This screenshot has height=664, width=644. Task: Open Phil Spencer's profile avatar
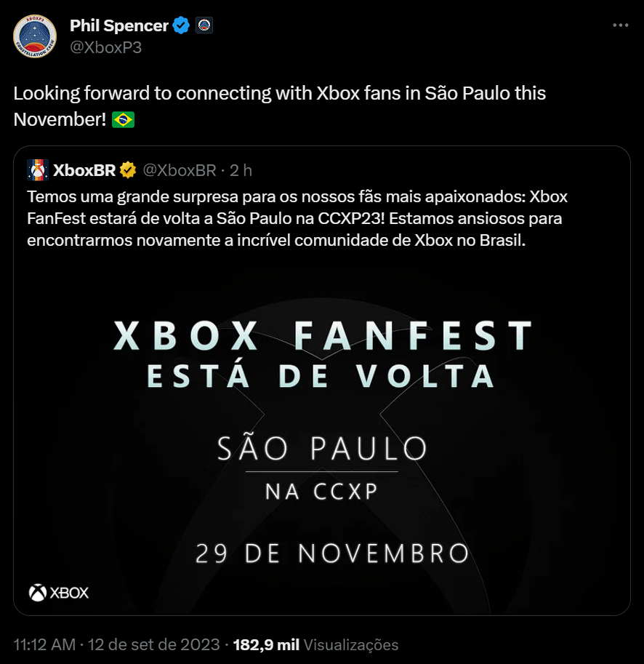(35, 36)
